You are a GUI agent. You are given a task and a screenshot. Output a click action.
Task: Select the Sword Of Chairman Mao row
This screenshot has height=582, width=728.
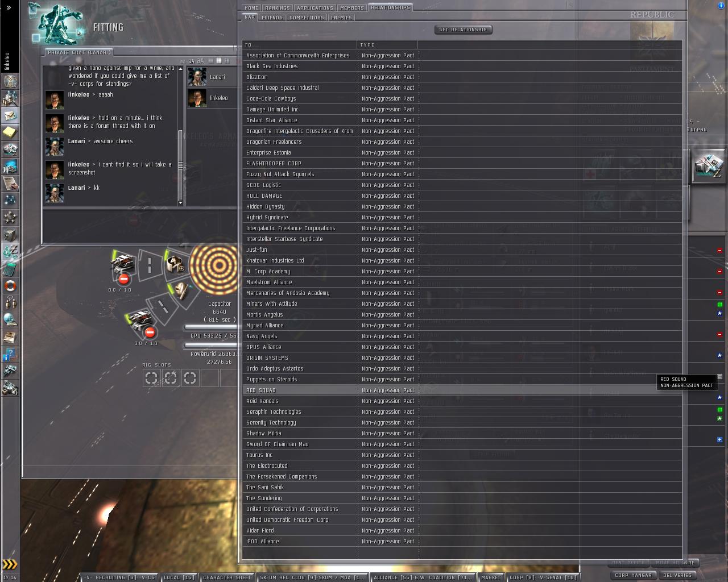click(462, 444)
